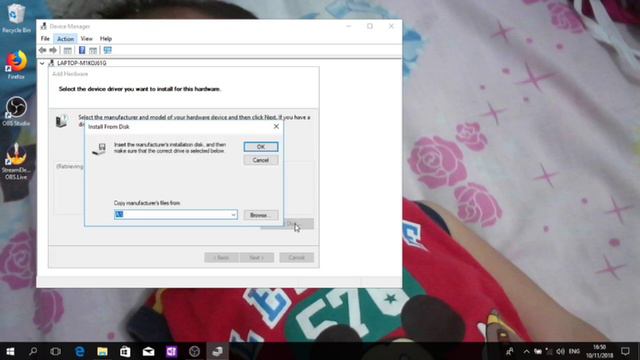Select the LAPTOP-M1KDJ61G computer entry
640x360 pixels.
click(x=82, y=63)
